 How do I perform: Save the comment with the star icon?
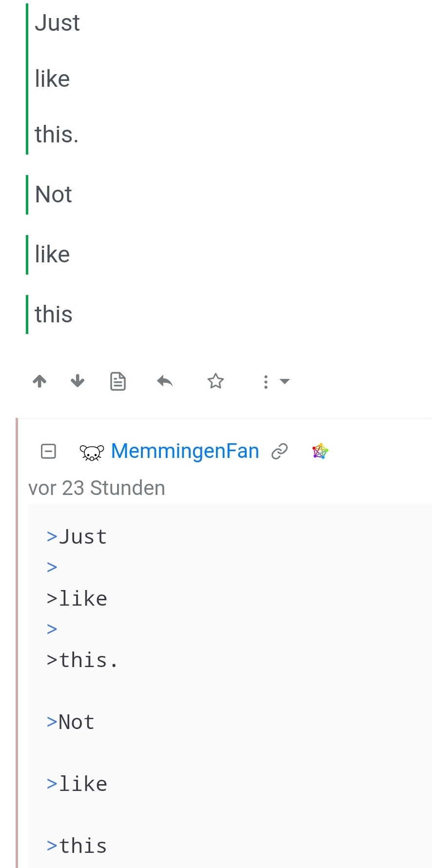[x=216, y=381]
